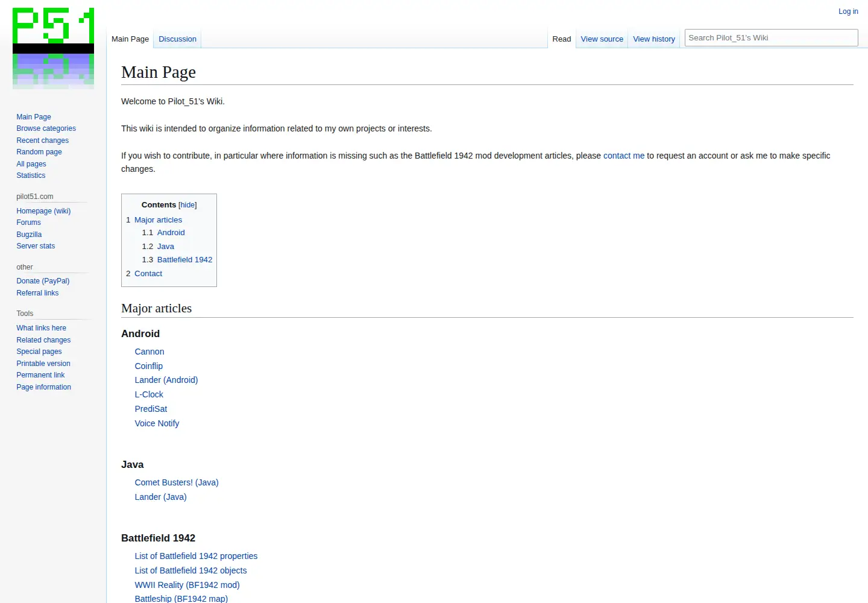
Task: Open Page information tool link
Action: pyautogui.click(x=43, y=387)
